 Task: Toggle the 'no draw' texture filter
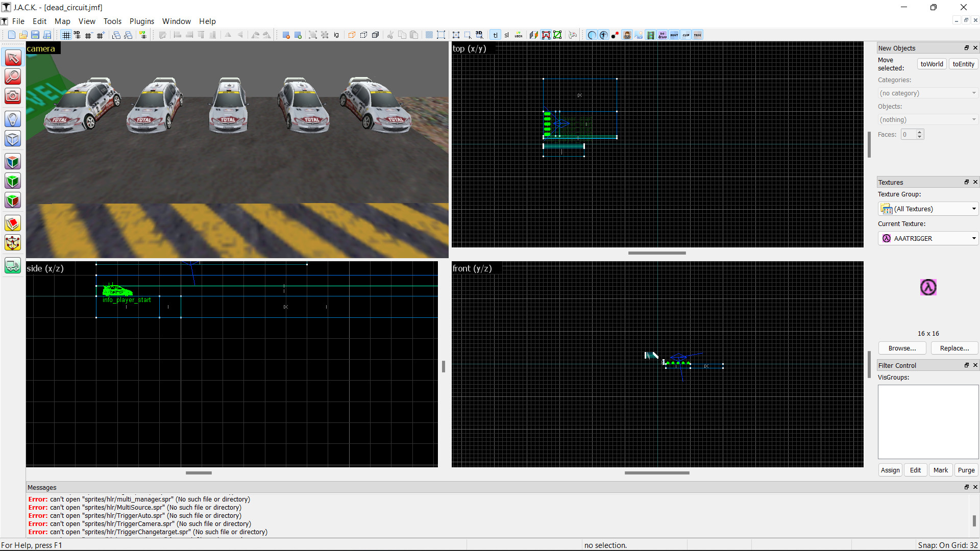(662, 35)
